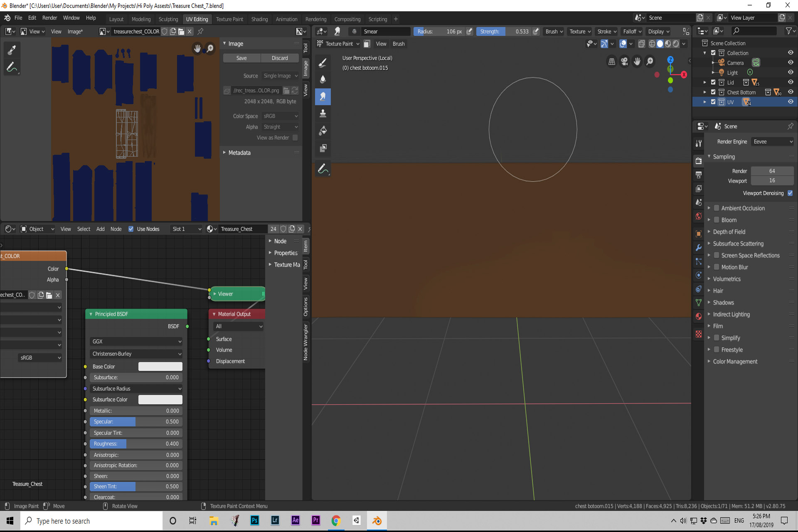Screen dimensions: 798x532
Task: Pick the Mask tool in toolbar
Action: tap(323, 148)
